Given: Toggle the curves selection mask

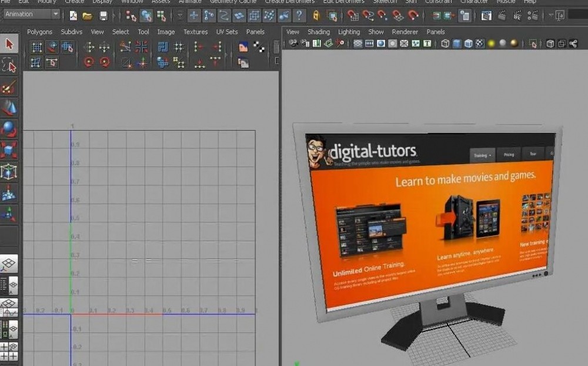Looking at the screenshot, I should [x=224, y=16].
